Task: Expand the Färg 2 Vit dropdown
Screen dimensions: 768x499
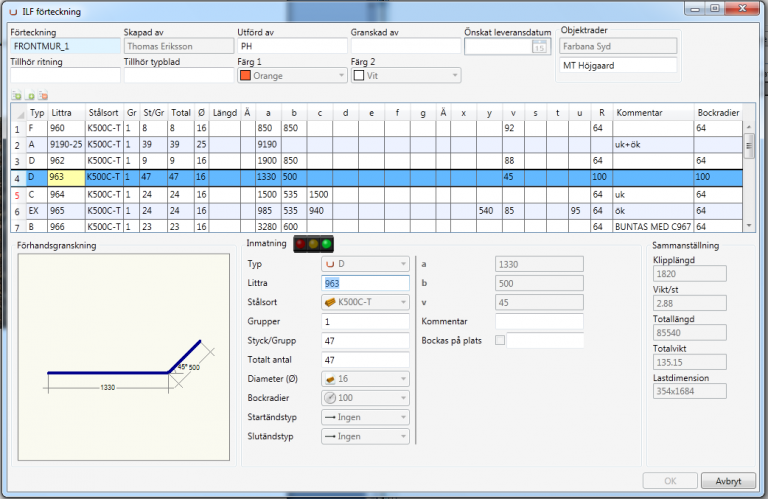Action: 455,75
